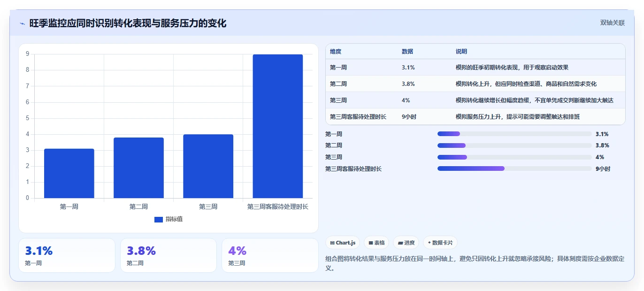Select the 第二周 table row cell

pos(338,84)
